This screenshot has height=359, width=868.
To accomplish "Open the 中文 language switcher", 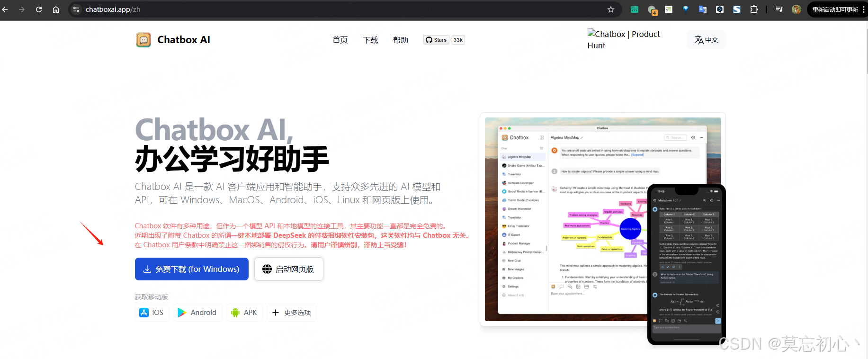I will click(706, 40).
